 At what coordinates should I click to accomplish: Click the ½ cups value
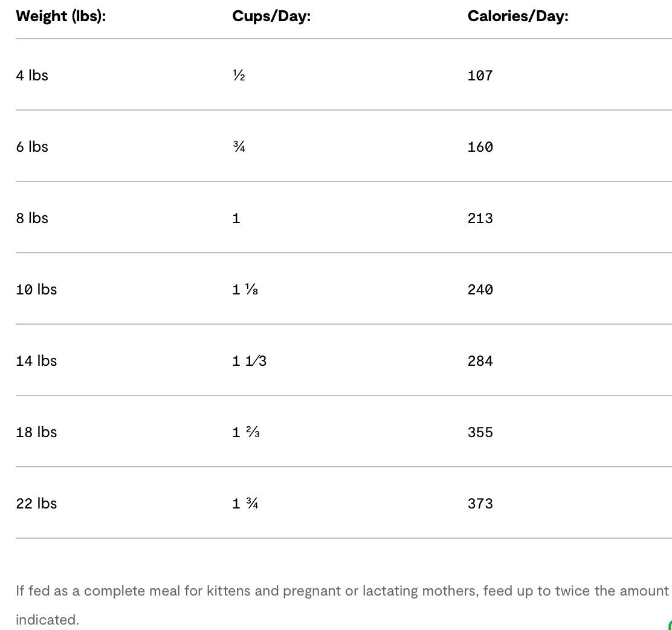(x=239, y=76)
